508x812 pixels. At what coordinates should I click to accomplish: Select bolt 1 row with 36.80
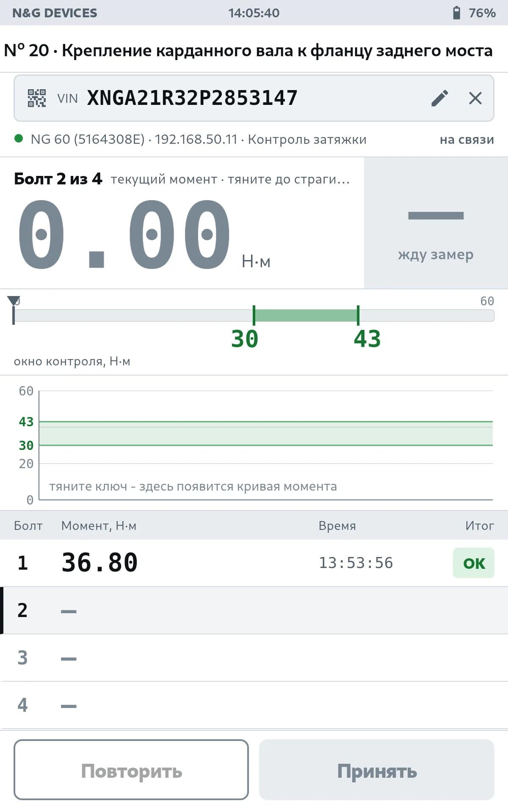pyautogui.click(x=254, y=563)
